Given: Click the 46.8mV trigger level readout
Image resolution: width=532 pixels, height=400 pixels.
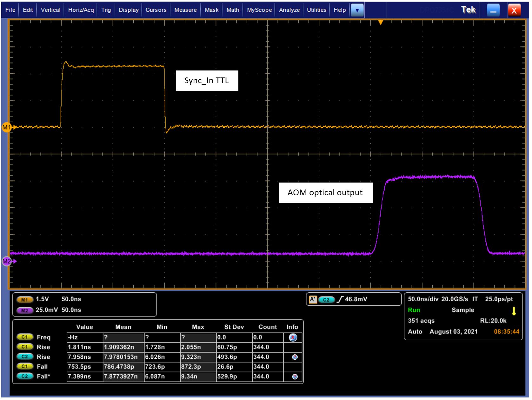Looking at the screenshot, I should pos(356,299).
